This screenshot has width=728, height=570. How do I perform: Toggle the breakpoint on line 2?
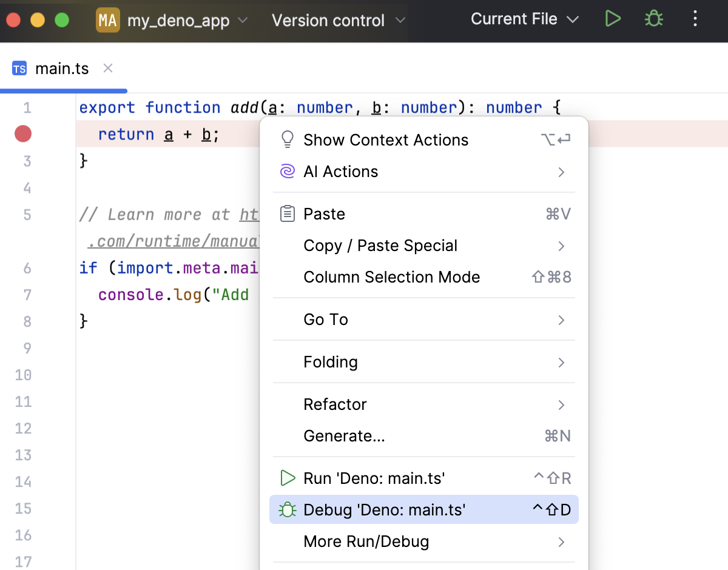coord(22,133)
